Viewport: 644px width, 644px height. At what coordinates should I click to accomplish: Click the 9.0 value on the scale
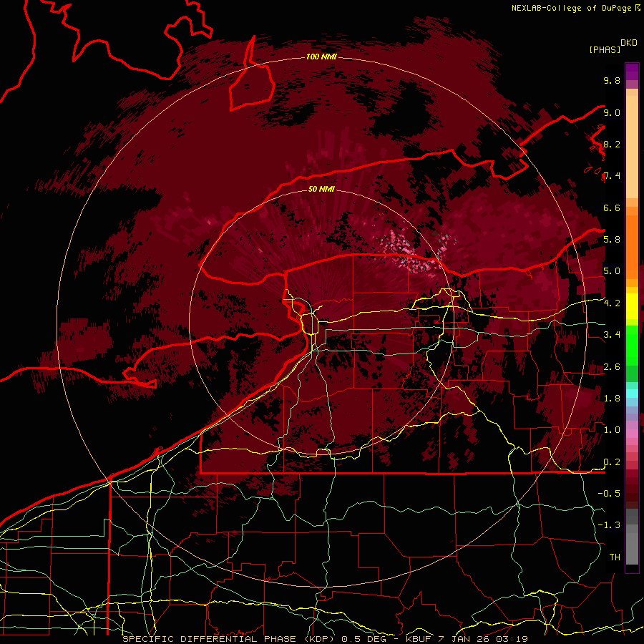[612, 112]
